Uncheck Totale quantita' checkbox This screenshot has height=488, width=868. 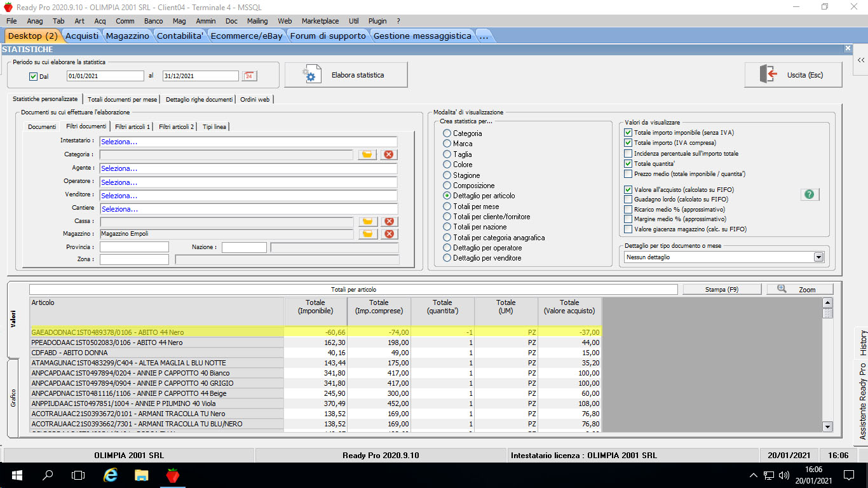628,163
